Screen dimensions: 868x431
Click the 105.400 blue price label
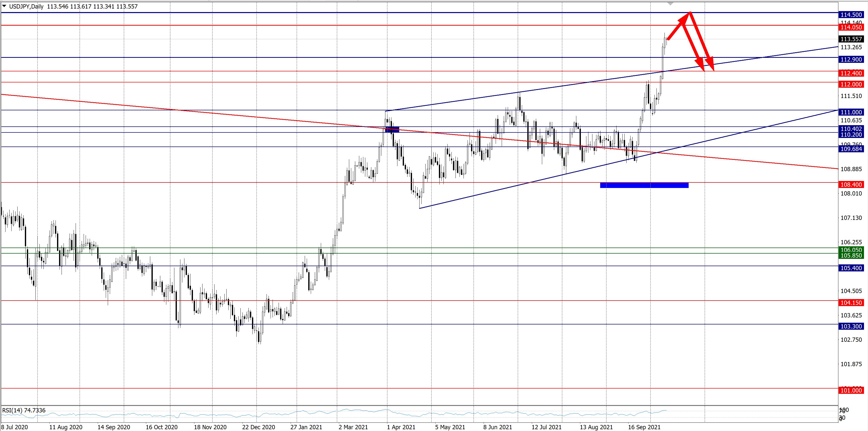click(851, 268)
